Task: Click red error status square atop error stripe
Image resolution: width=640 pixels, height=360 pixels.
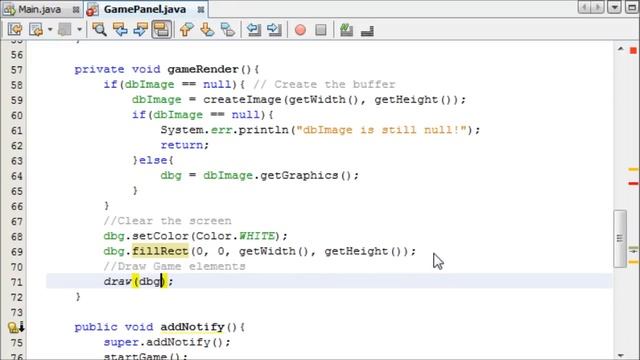Action: coord(633,50)
